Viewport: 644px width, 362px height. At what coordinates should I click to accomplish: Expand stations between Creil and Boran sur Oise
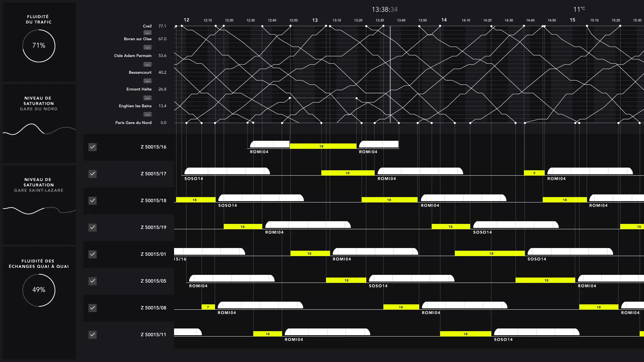tap(148, 33)
